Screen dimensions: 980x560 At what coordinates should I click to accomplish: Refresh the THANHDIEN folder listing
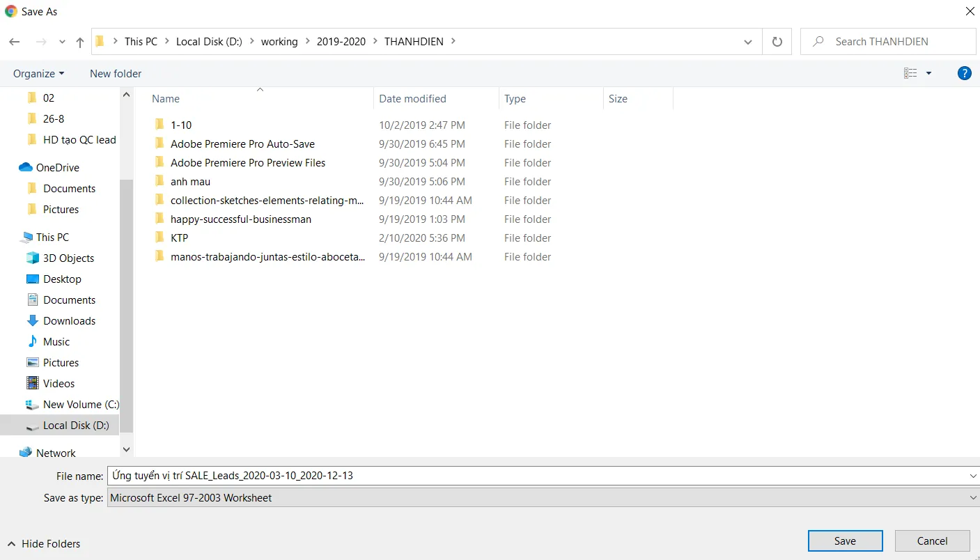777,42
